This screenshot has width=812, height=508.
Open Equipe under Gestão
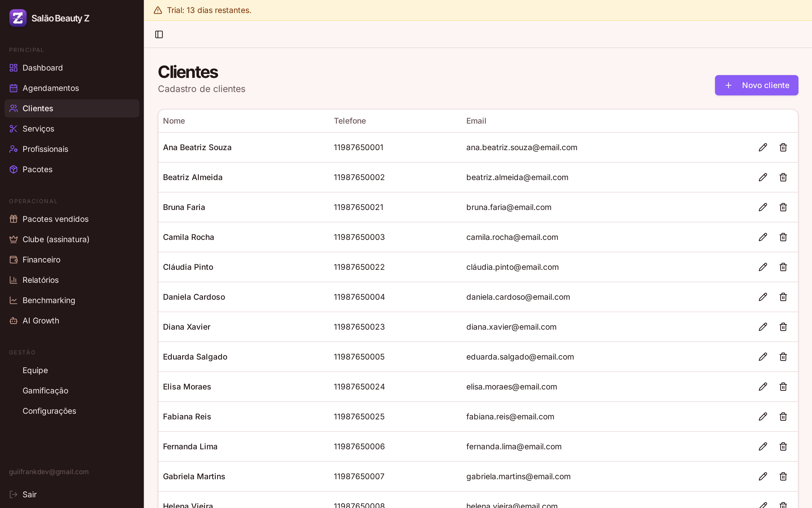(x=72, y=370)
